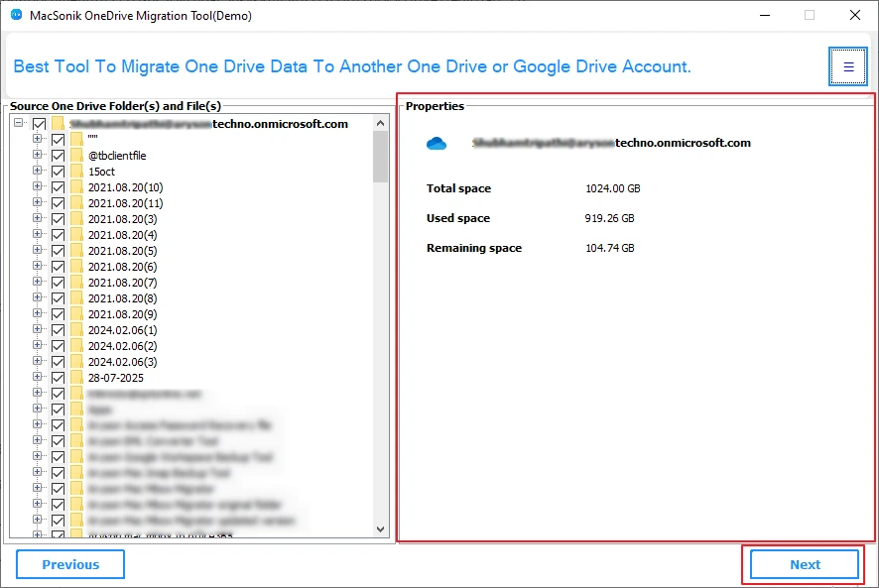Viewport: 879px width, 588px height.
Task: Select the 2021.08.20(8) folder name
Action: (123, 298)
